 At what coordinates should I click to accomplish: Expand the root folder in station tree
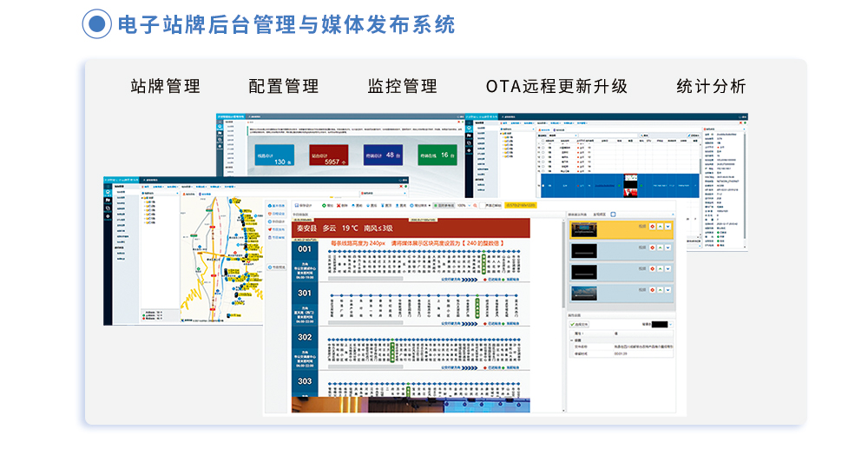click(142, 198)
